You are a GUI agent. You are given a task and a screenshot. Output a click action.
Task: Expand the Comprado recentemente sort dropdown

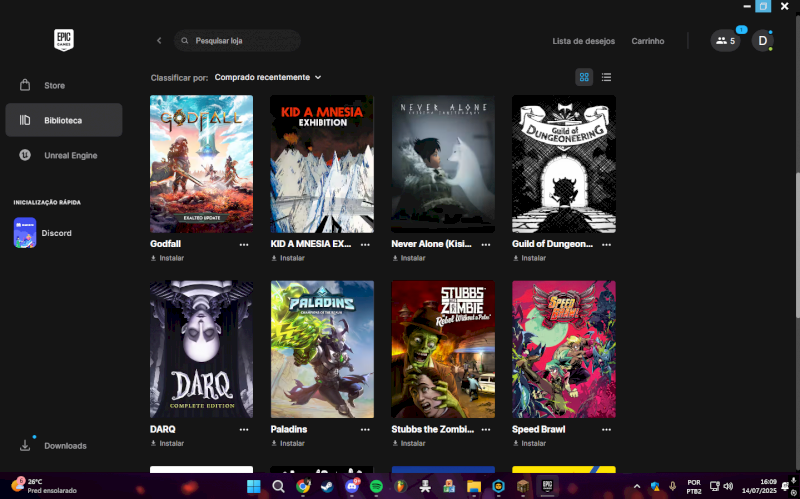[x=268, y=77]
